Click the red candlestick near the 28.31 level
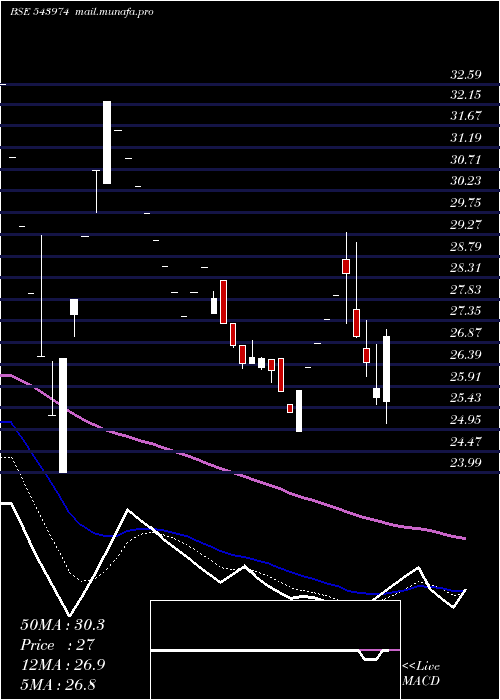500x700 pixels. click(x=346, y=266)
